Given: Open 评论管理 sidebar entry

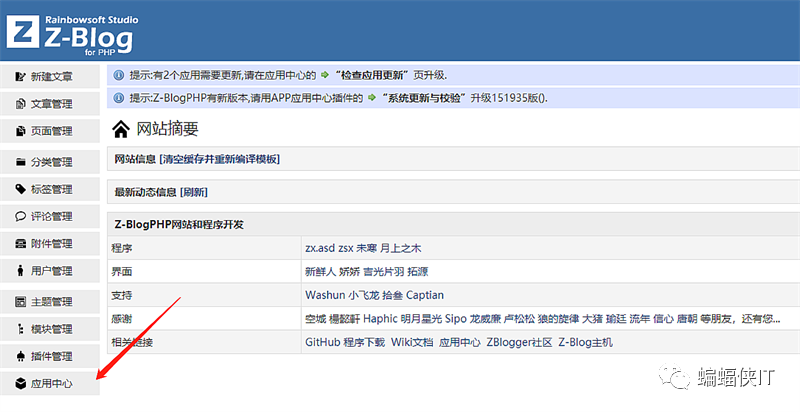Looking at the screenshot, I should click(x=50, y=217).
